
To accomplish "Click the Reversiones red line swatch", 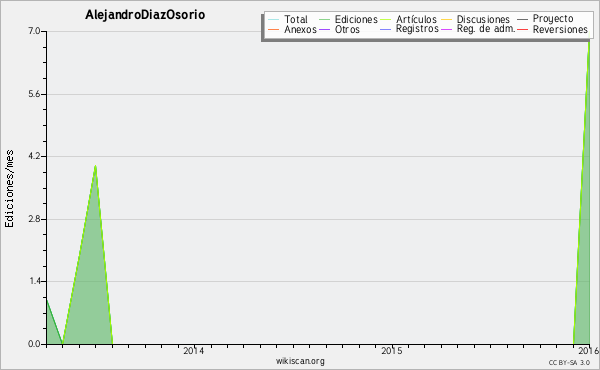I will (x=522, y=29).
